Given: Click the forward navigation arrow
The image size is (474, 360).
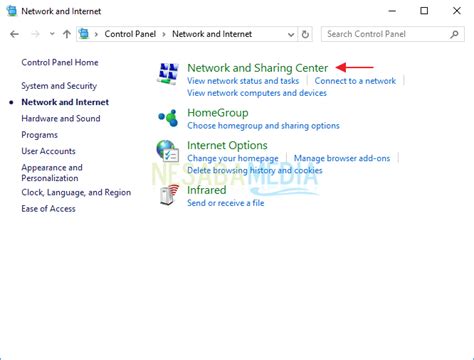Looking at the screenshot, I should click(35, 34).
